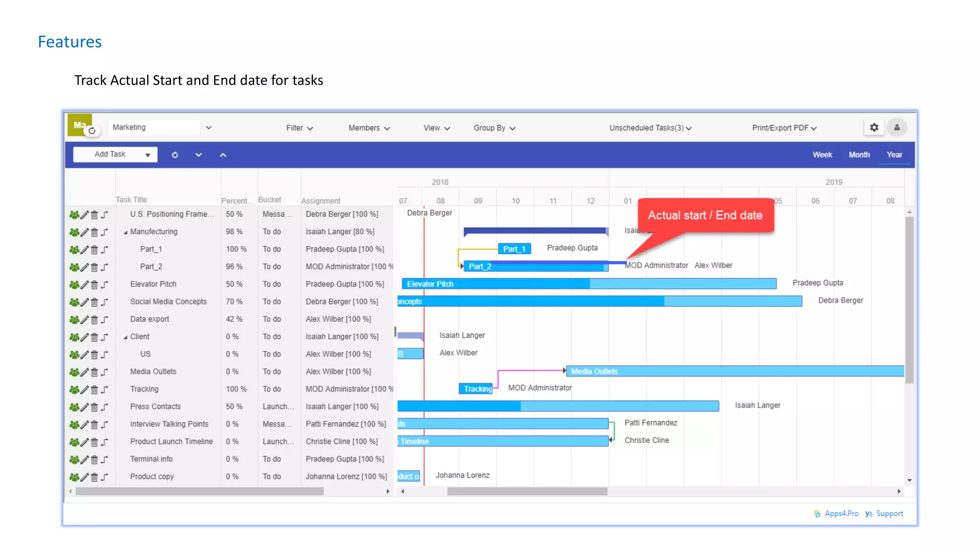Click the Media Outlets Gantt bar
980x551 pixels.
coord(735,372)
